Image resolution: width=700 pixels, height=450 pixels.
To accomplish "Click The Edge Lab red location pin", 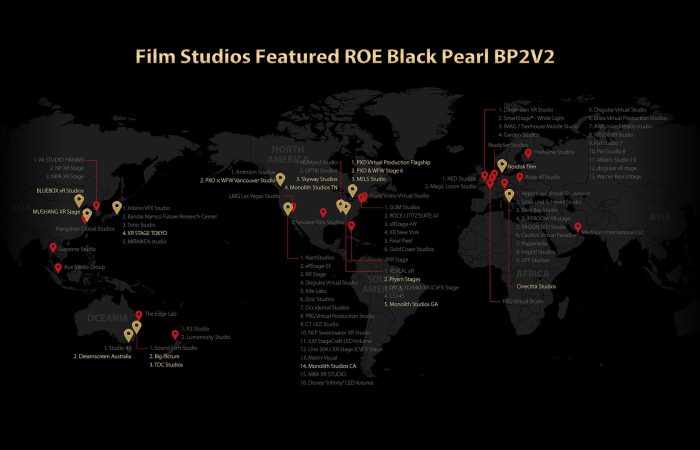I will click(x=138, y=315).
